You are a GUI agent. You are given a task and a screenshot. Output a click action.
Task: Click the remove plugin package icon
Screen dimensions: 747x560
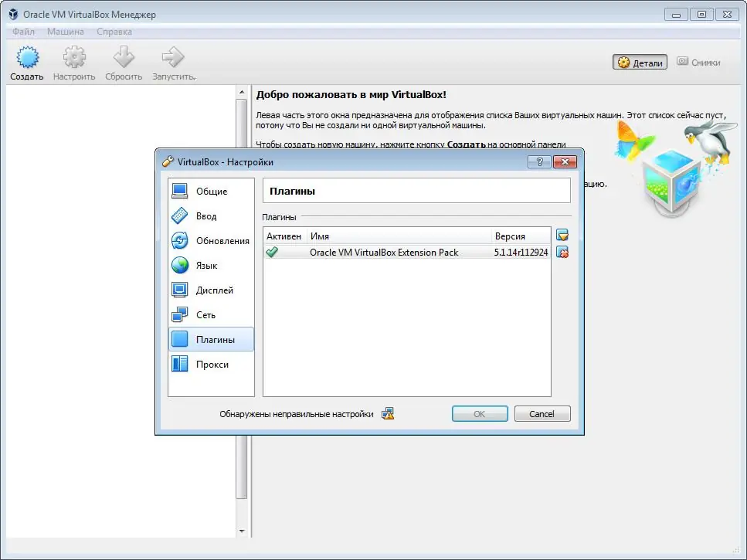click(x=562, y=253)
